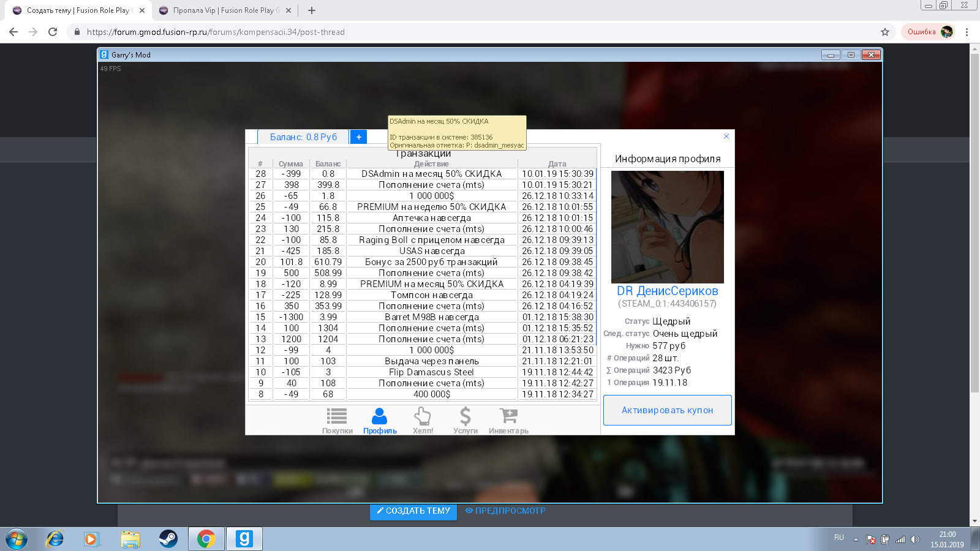Screen dimensions: 980x551
Task: Go forward in the browser
Action: [33, 32]
